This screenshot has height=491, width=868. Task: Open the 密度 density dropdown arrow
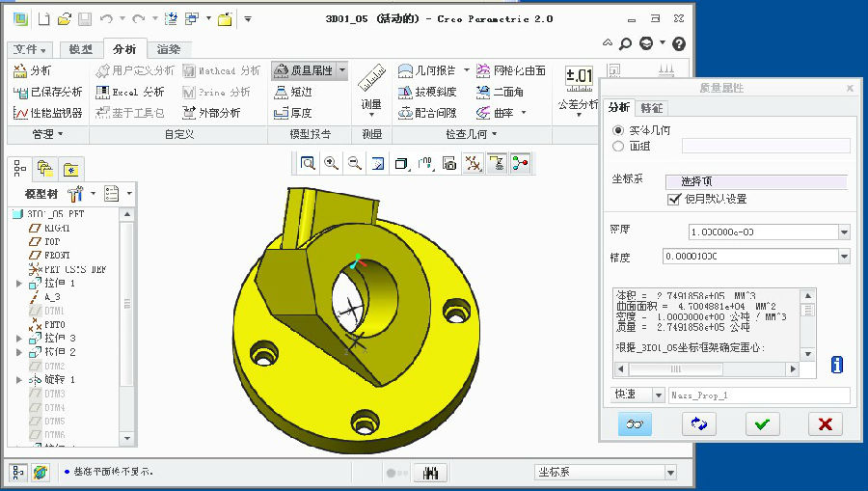pyautogui.click(x=844, y=232)
